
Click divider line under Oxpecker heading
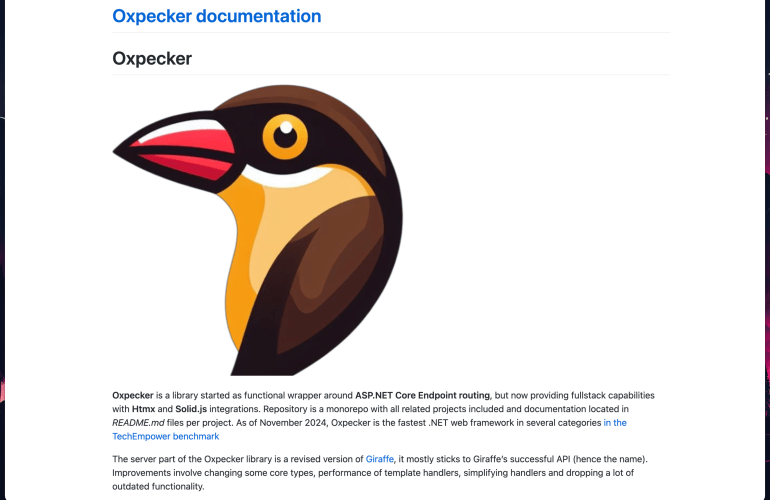(391, 75)
